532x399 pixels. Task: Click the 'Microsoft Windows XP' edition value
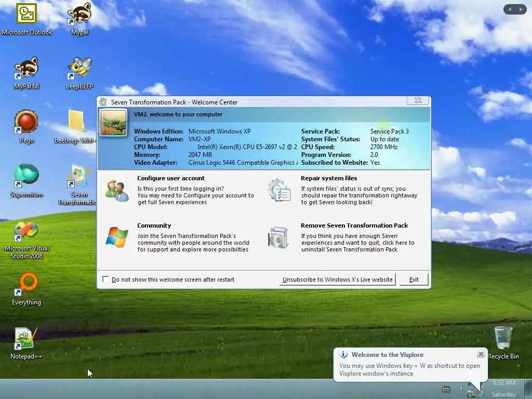tap(220, 131)
